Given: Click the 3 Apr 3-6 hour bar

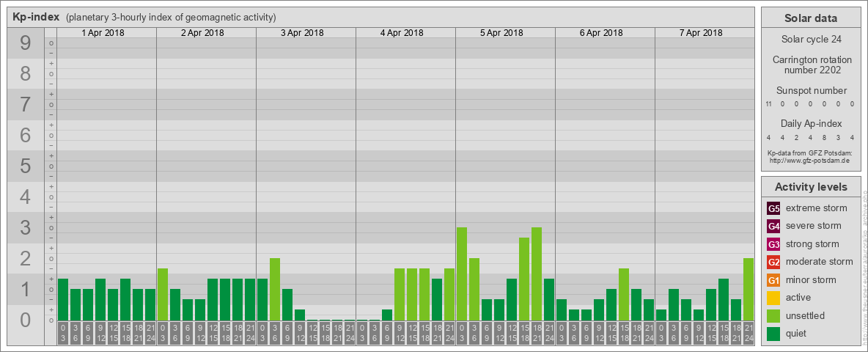Looking at the screenshot, I should [275, 290].
